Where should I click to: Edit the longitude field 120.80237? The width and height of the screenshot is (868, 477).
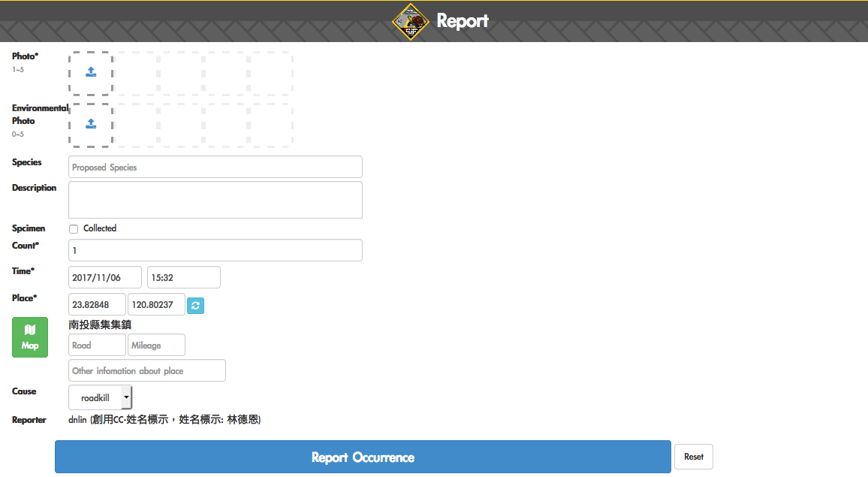(x=156, y=305)
